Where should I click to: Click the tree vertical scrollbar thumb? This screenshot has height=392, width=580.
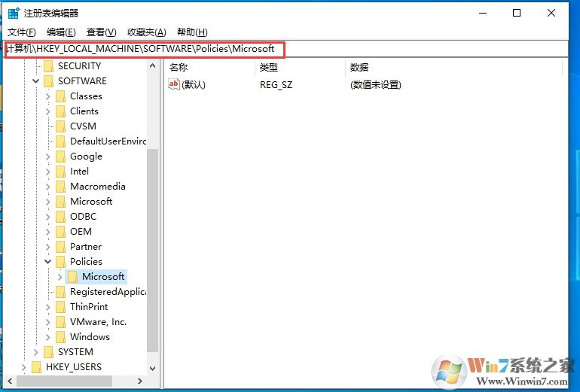(152, 251)
